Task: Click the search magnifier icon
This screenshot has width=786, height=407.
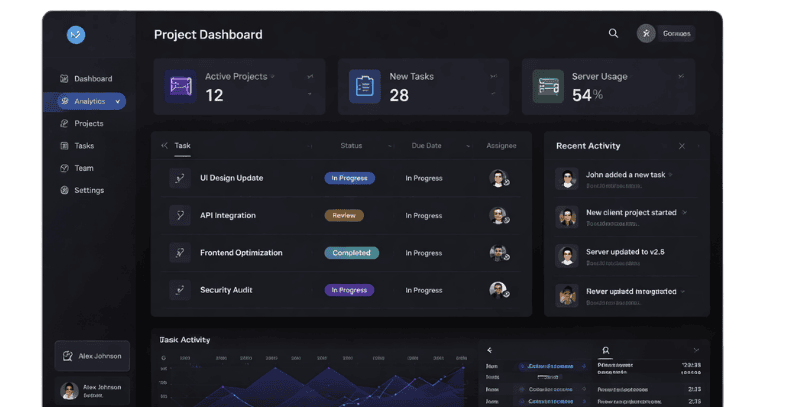Action: [x=613, y=33]
